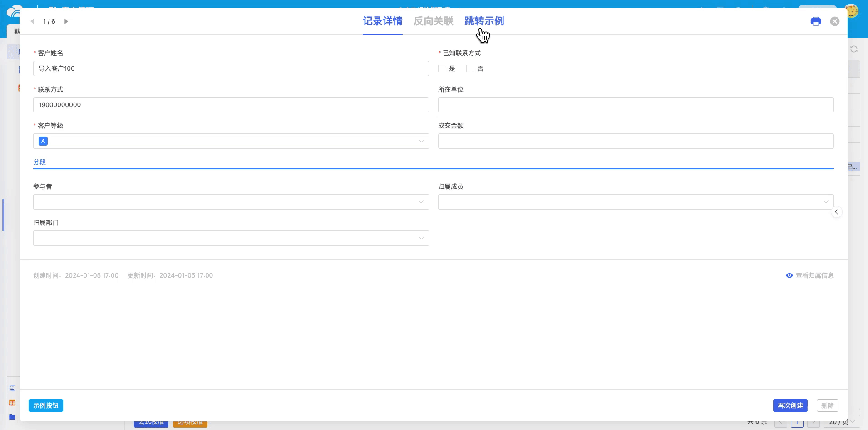Click the 客户姓名 input field
Viewport: 868px width, 430px height.
coord(231,68)
